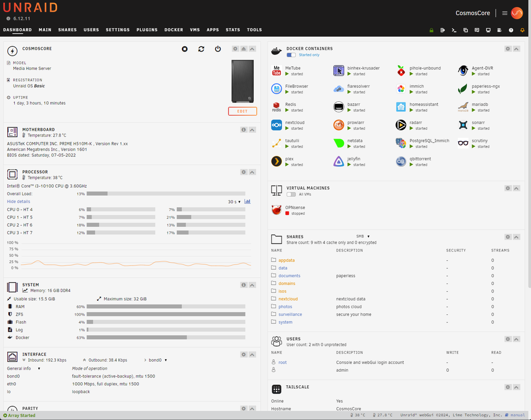Open the sonarr container icon

(463, 125)
